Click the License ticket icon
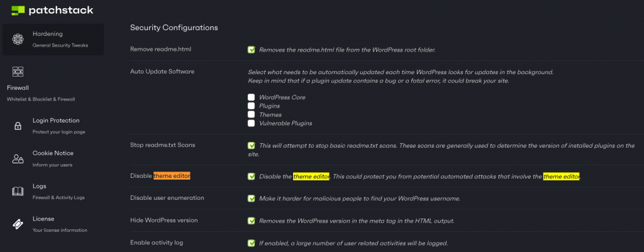644x252 pixels. tap(18, 224)
